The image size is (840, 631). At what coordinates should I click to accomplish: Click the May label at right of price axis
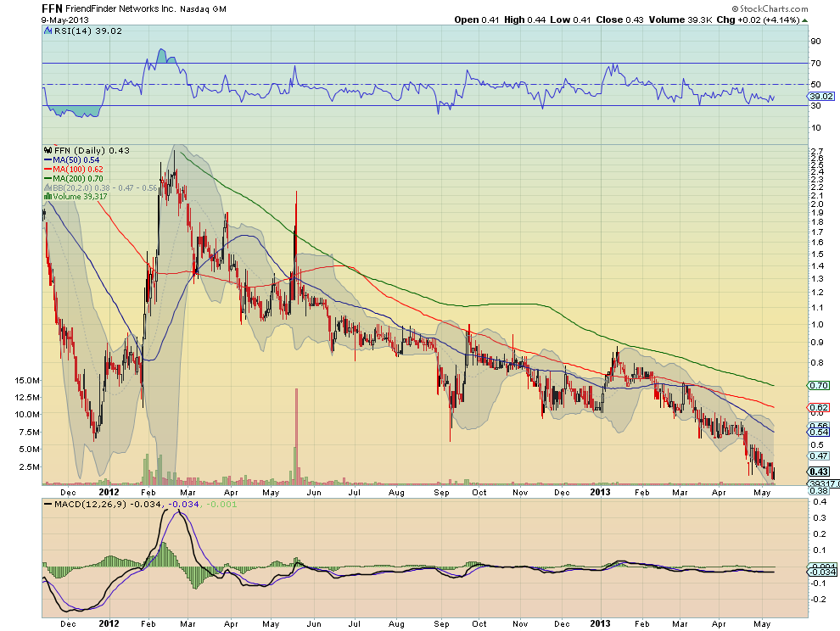[762, 492]
